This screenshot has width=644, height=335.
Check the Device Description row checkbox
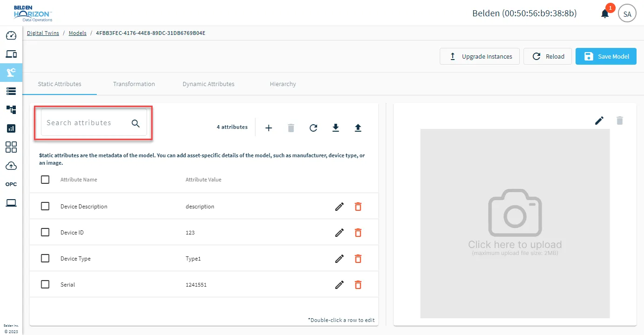(45, 206)
